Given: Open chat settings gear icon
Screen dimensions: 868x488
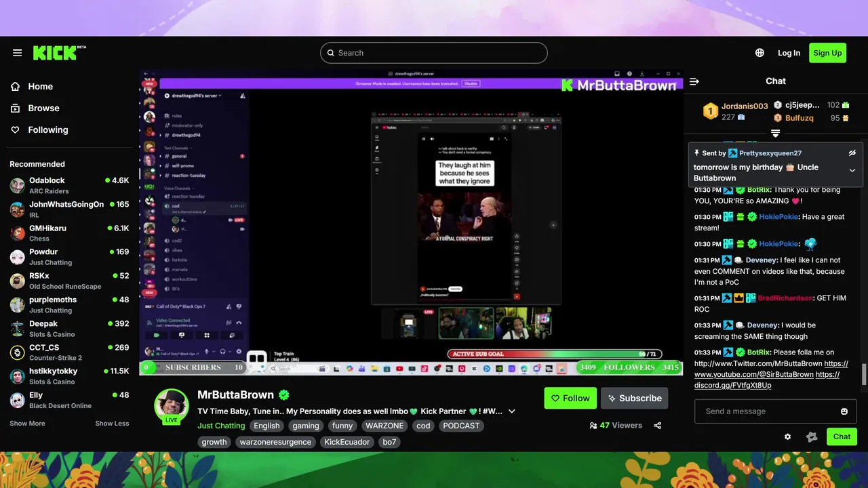Looking at the screenshot, I should coord(787,436).
